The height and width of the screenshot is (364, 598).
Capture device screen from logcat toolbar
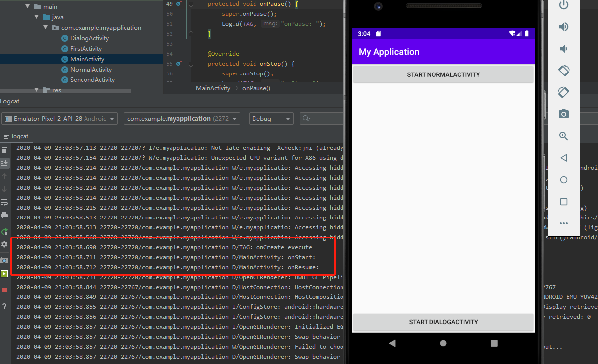point(4,260)
